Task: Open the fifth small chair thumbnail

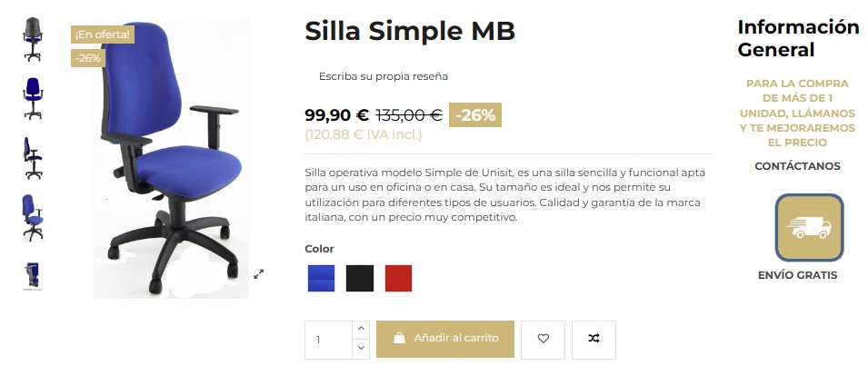Action: [x=34, y=275]
